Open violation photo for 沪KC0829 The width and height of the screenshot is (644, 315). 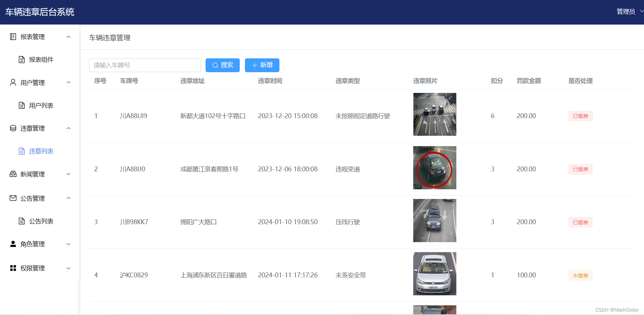(435, 274)
